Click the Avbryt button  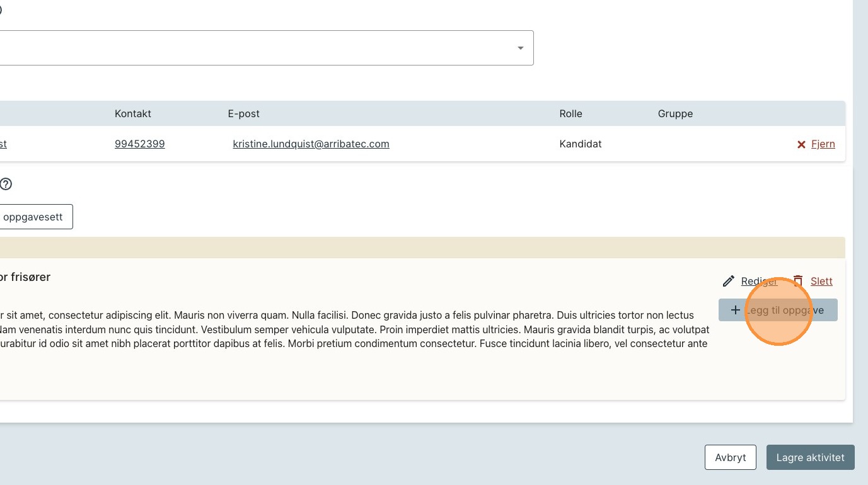click(731, 457)
